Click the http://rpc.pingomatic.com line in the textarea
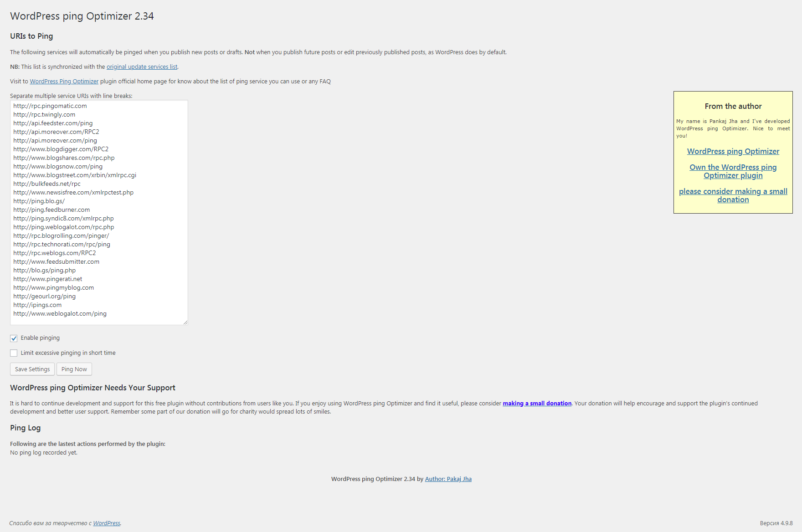This screenshot has width=802, height=532. [x=50, y=106]
